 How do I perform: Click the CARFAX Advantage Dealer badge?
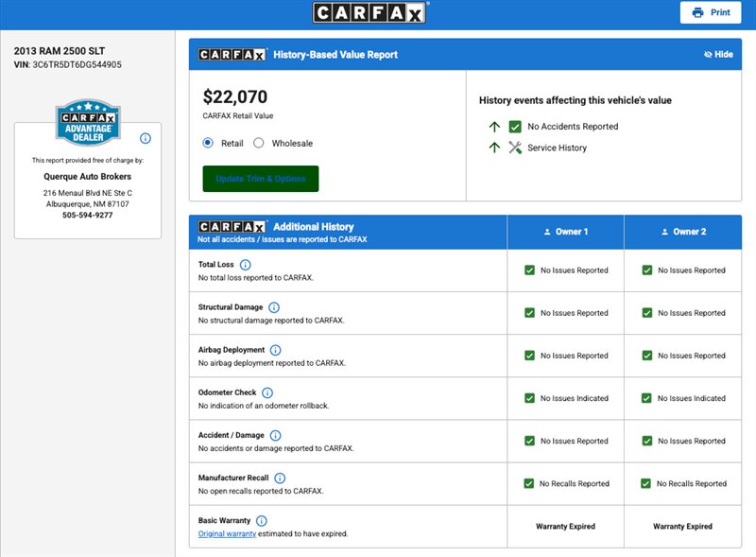[88, 122]
